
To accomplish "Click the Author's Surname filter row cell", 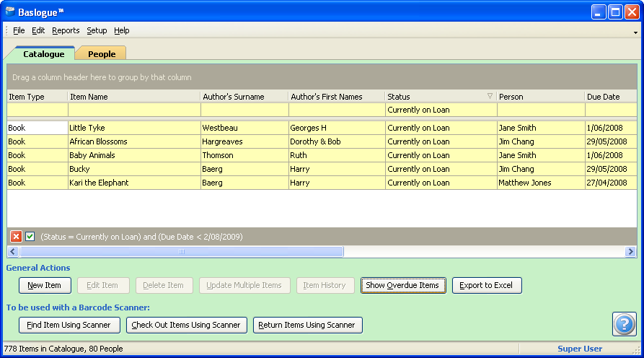I will coord(244,110).
